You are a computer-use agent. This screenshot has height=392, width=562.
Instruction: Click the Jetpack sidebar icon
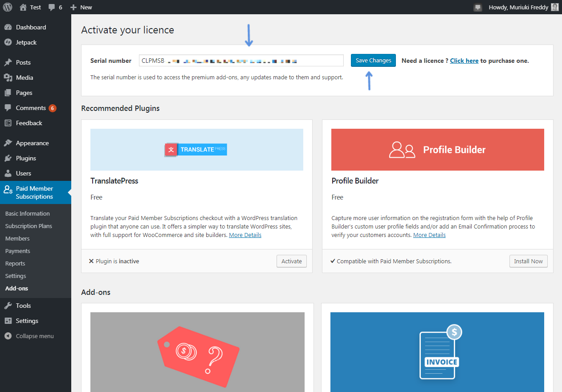point(8,42)
